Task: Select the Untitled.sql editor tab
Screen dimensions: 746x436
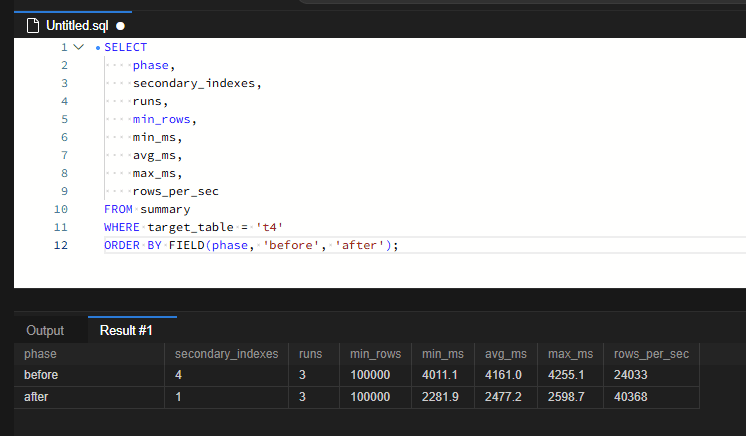Action: (x=73, y=25)
